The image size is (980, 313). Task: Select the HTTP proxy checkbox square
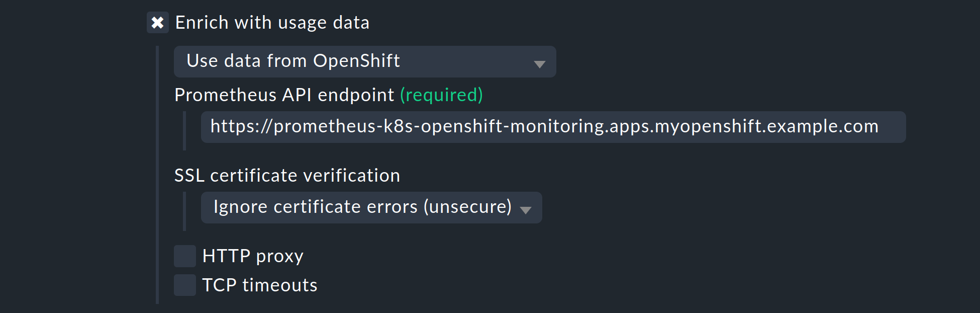coord(184,256)
